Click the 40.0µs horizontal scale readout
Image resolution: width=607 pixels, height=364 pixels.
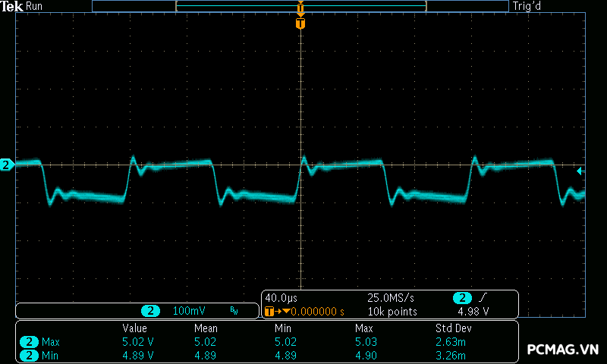click(x=282, y=298)
